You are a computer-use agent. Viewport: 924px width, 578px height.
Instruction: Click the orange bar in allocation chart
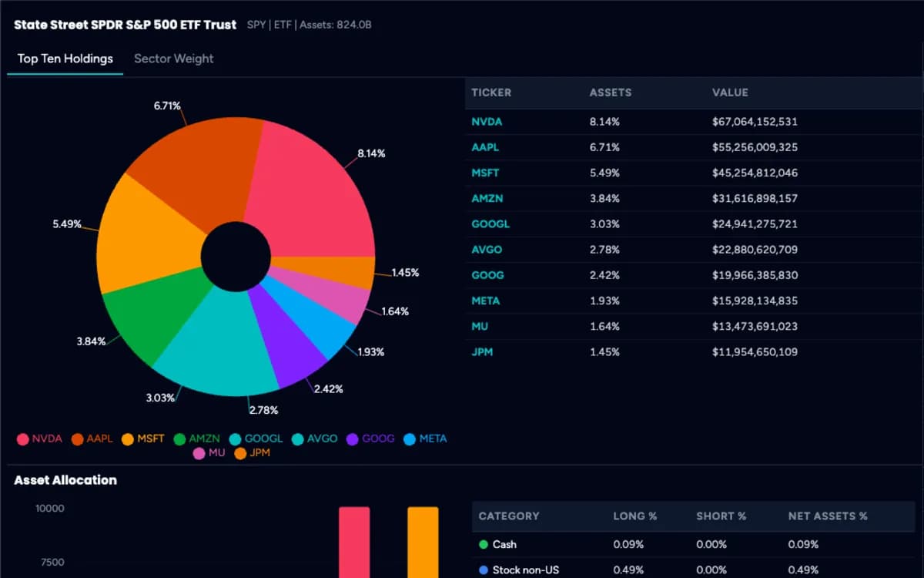tap(423, 542)
